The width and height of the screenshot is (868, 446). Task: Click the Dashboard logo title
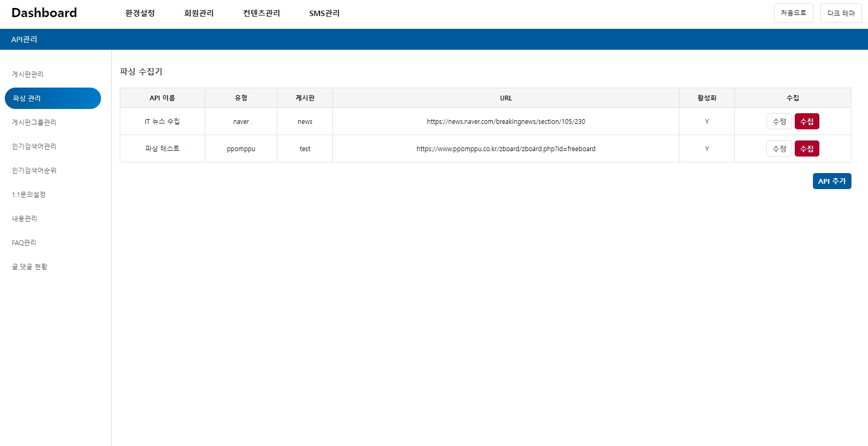click(44, 13)
